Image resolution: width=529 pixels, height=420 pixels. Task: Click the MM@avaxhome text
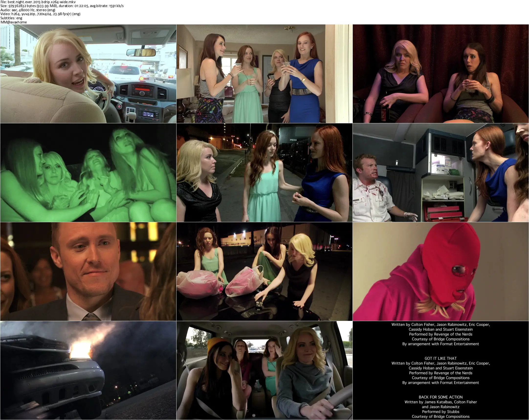coord(14,22)
